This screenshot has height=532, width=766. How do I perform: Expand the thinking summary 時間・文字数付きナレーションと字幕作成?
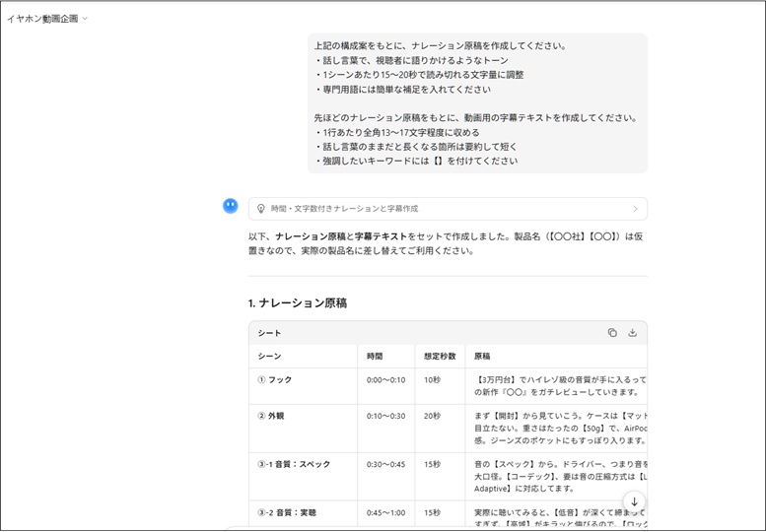[448, 209]
